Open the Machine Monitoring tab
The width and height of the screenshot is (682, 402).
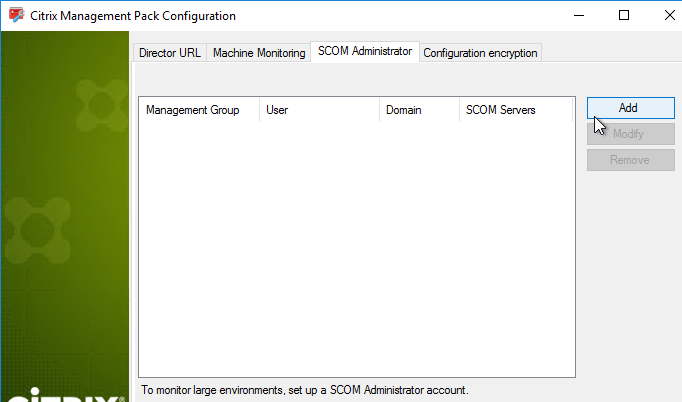(259, 53)
